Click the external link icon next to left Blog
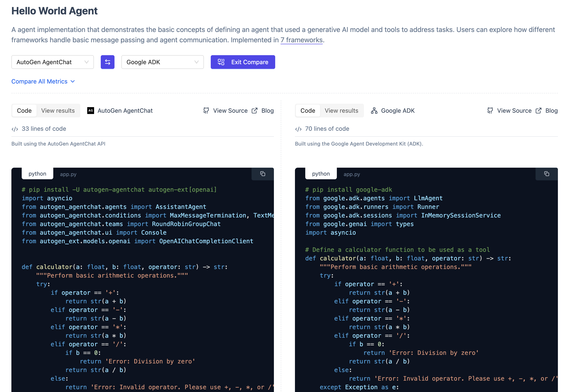 pos(254,111)
